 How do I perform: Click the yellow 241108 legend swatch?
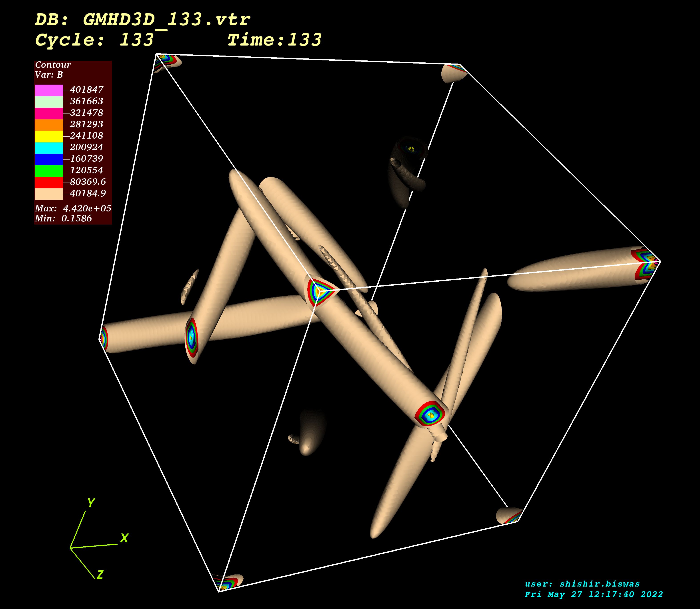point(49,137)
